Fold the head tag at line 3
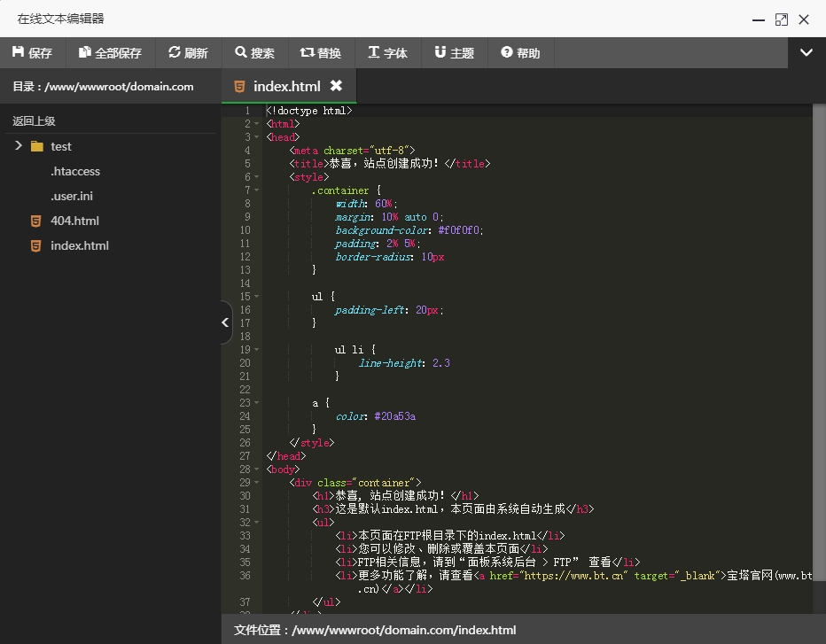Viewport: 826px width, 644px height. [x=256, y=137]
